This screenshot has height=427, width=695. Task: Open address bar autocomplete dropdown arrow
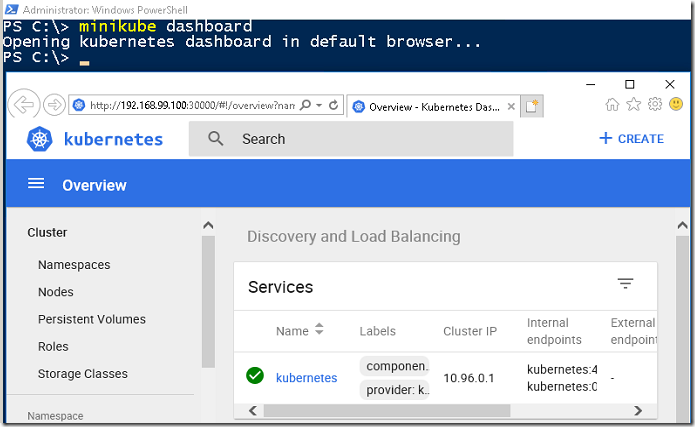319,106
